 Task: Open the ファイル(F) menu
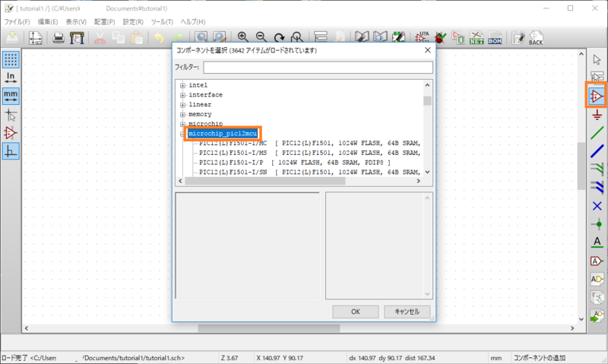17,22
